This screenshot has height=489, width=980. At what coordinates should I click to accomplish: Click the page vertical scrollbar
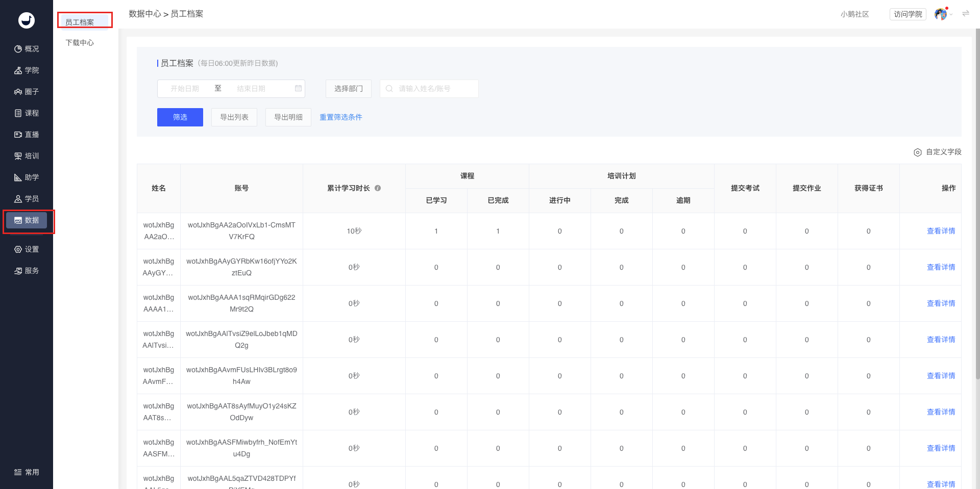pos(977,204)
